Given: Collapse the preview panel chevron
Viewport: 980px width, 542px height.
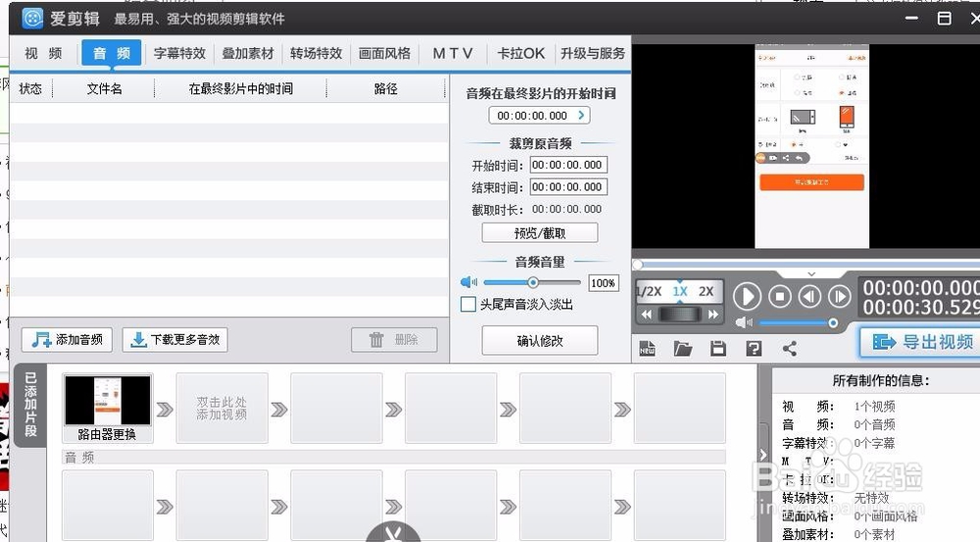Looking at the screenshot, I should pyautogui.click(x=811, y=273).
